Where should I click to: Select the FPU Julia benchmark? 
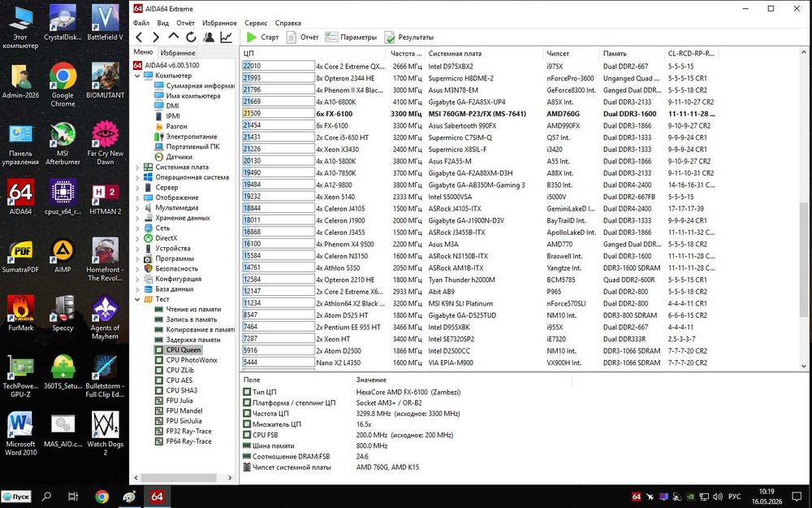point(179,400)
